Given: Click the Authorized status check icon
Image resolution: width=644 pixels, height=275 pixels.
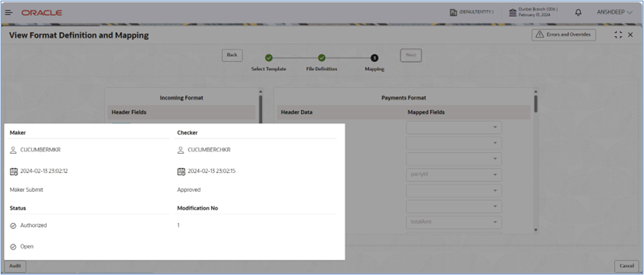Looking at the screenshot, I should pos(14,226).
